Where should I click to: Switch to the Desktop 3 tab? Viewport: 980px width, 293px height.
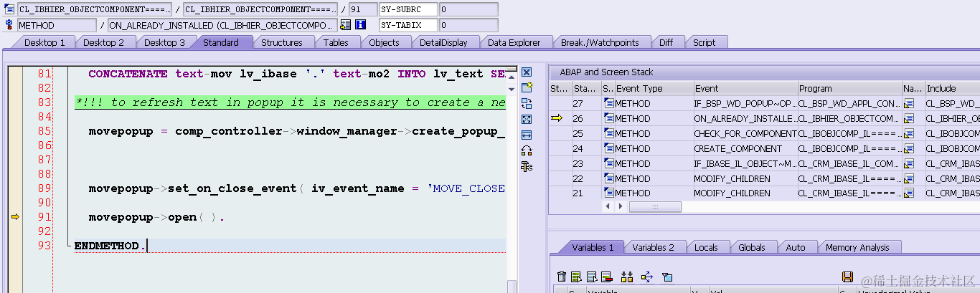click(164, 42)
